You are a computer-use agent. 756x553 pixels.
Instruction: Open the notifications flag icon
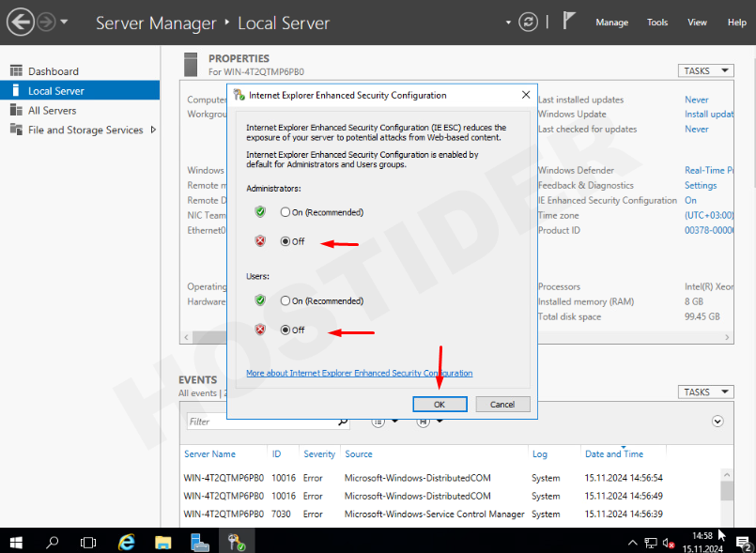click(x=569, y=21)
